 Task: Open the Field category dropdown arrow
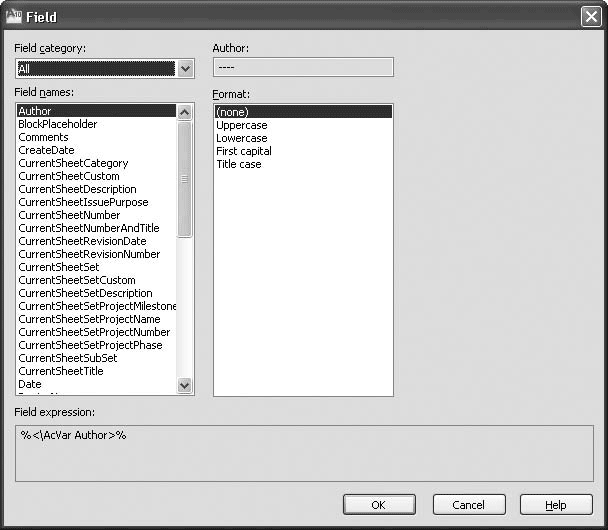[x=185, y=69]
